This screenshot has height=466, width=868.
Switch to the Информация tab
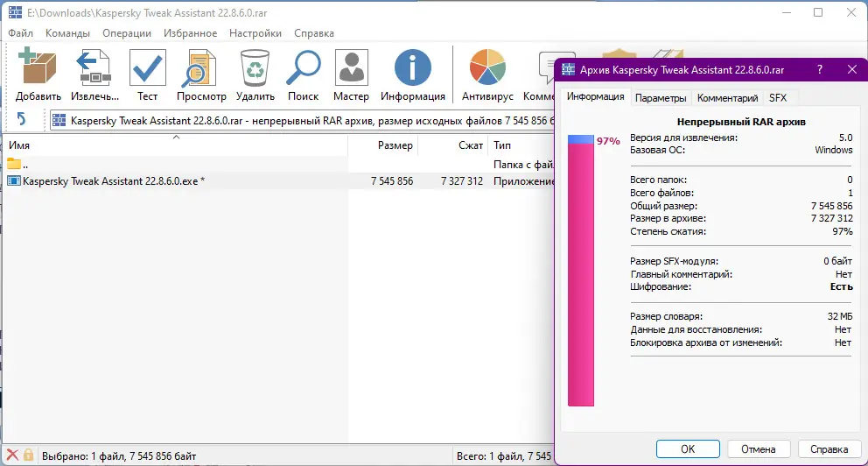595,97
